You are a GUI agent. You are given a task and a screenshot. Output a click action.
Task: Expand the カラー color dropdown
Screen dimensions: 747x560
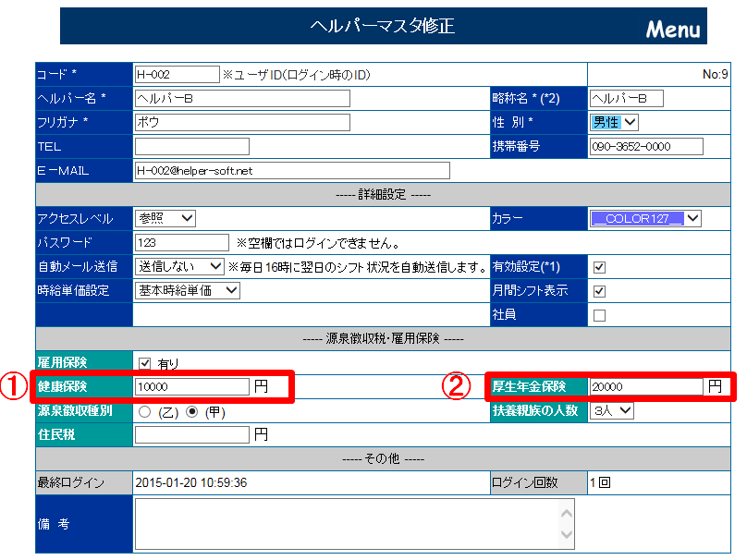pos(645,219)
